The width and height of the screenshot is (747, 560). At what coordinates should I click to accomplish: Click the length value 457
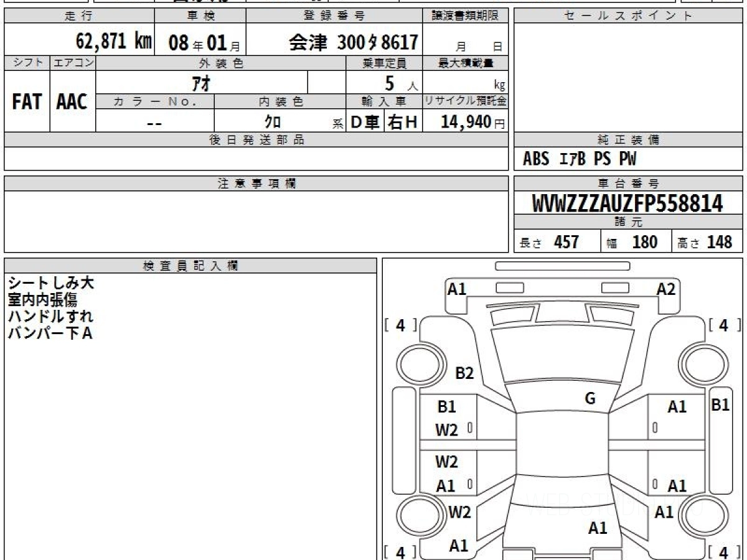pos(566,242)
